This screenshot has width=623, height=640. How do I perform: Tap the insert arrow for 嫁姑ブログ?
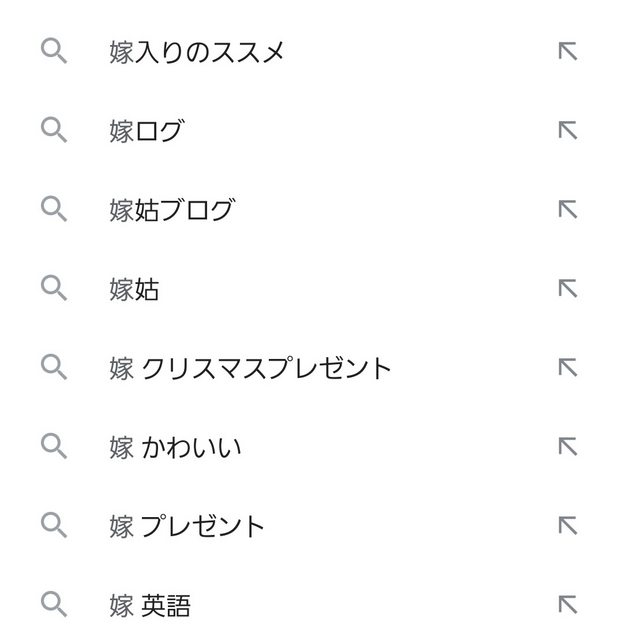[x=568, y=209]
